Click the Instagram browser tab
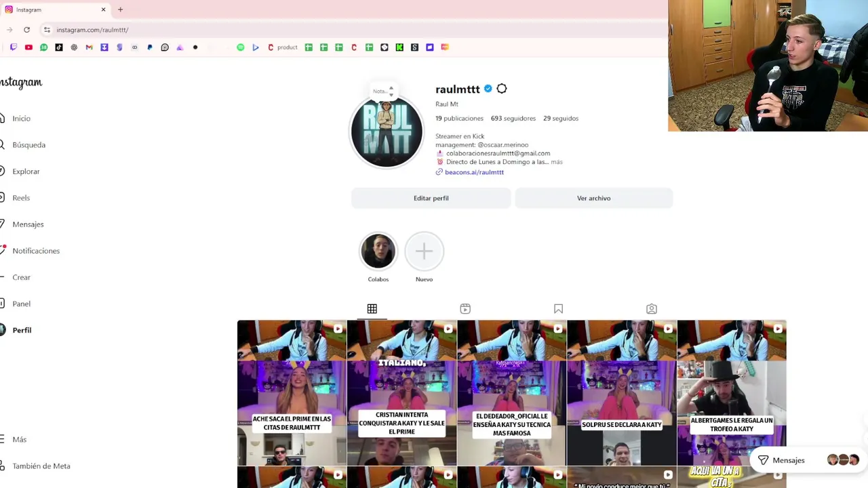Screen dimensions: 868x488 coord(56,9)
